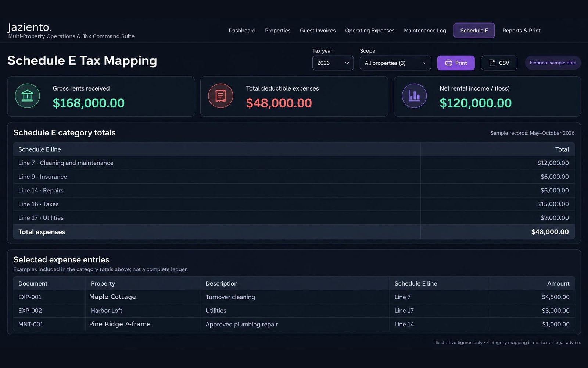Click document EXP-001

coord(30,297)
